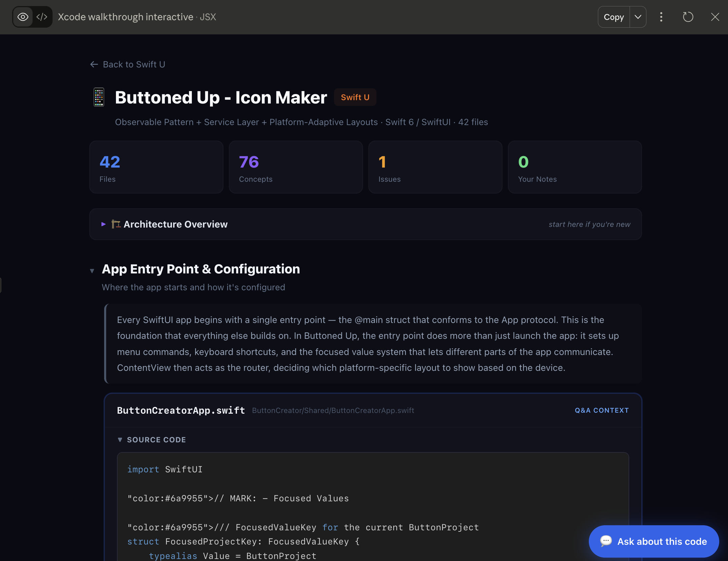728x561 pixels.
Task: Click the Q&A CONTEXT link
Action: (x=602, y=410)
